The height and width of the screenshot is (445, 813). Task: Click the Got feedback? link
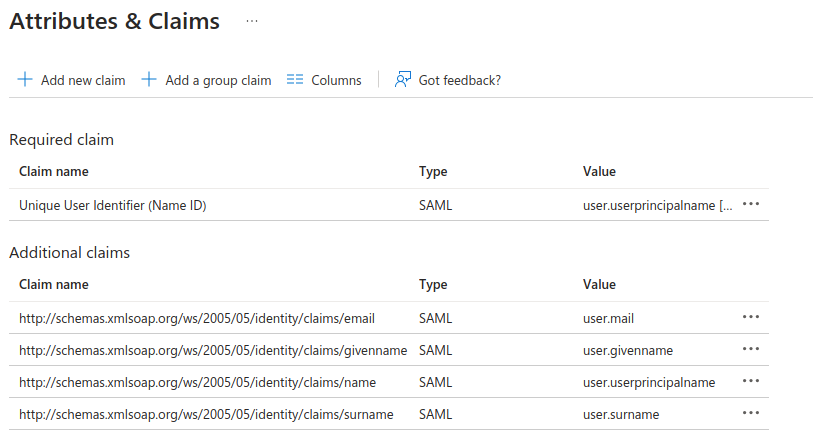coord(460,80)
